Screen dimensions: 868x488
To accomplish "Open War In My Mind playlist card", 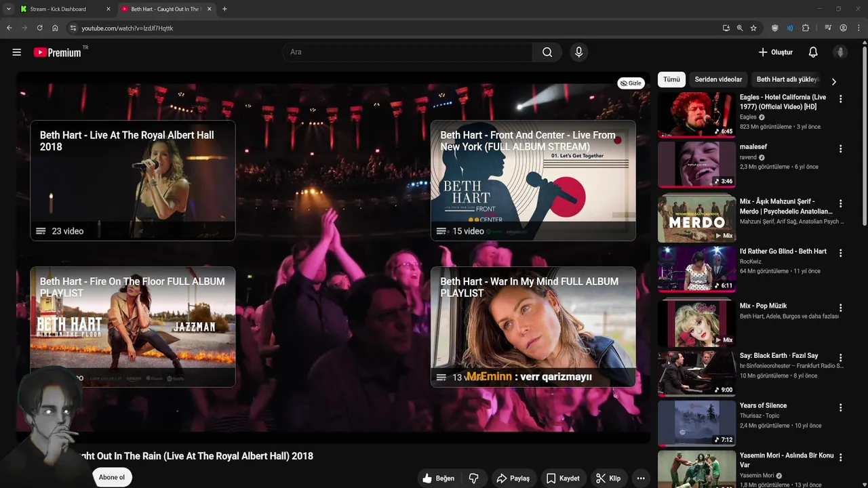I will pos(533,327).
